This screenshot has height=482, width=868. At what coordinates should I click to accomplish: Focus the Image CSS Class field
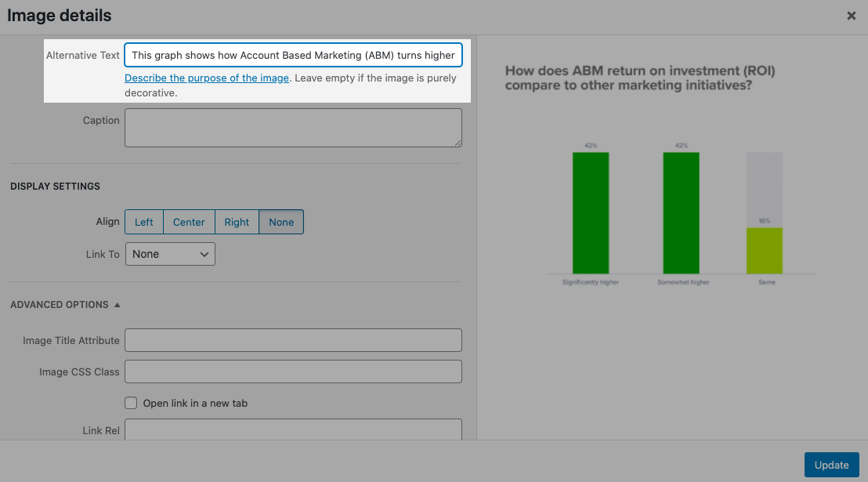pyautogui.click(x=293, y=371)
